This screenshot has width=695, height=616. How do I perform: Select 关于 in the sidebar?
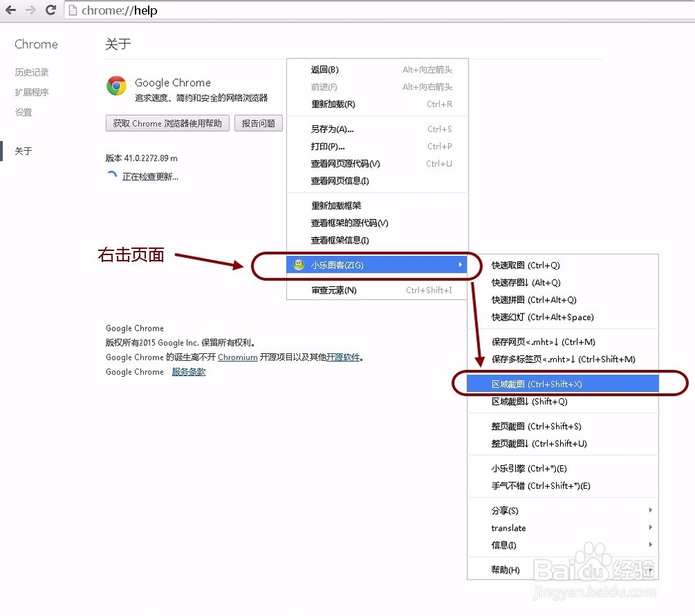point(23,151)
